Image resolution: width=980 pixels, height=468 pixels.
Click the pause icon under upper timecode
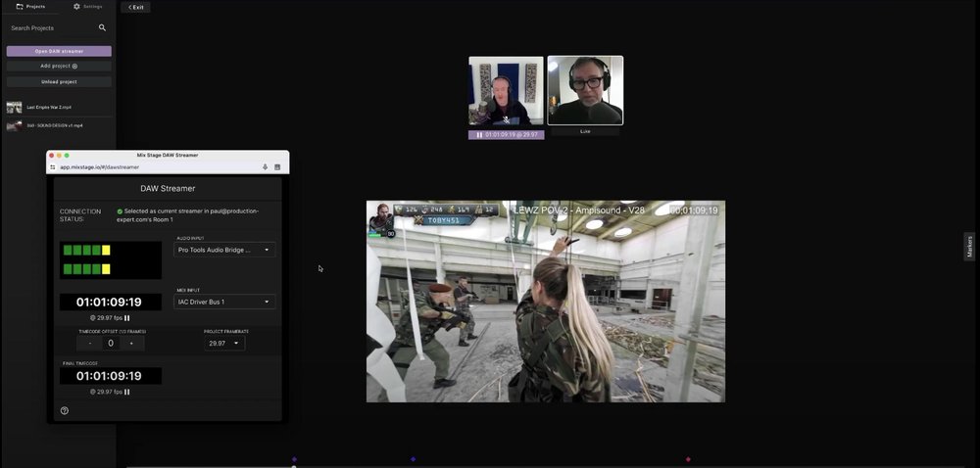pyautogui.click(x=126, y=318)
